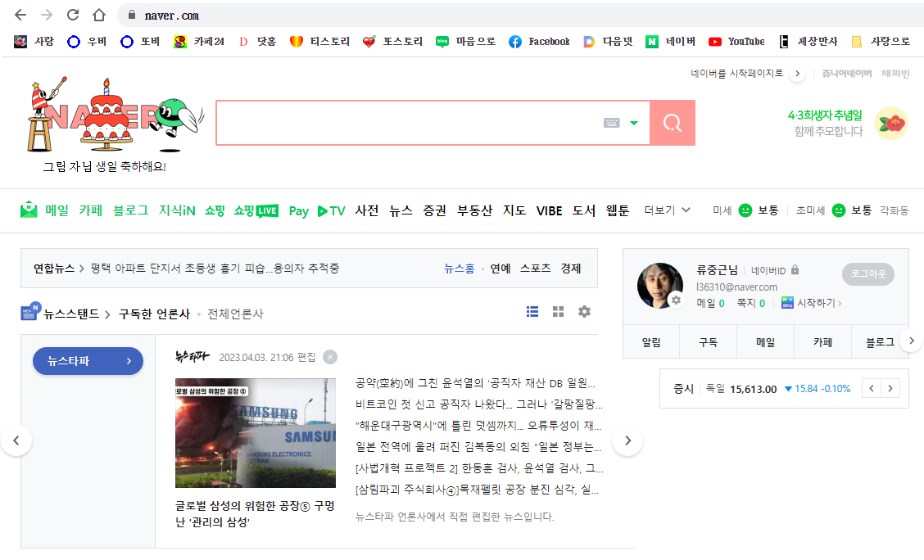The image size is (924, 560).
Task: Click the green search magnifier button
Action: 673,123
